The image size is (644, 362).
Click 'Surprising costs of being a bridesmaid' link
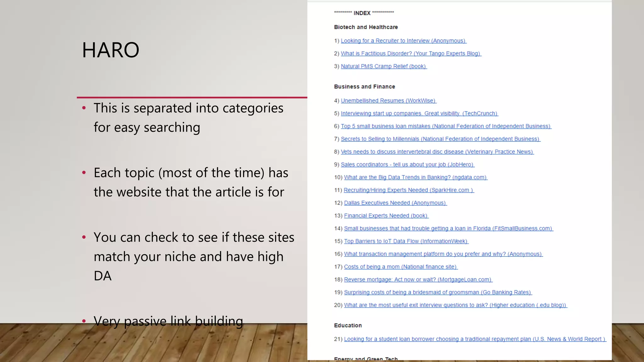click(438, 293)
